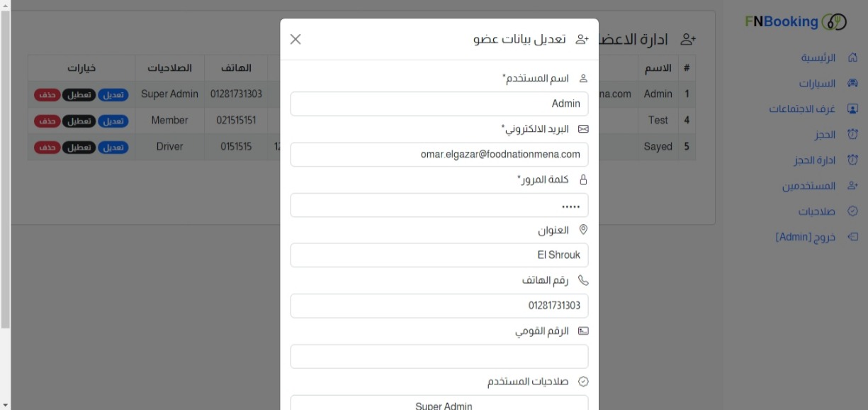This screenshot has width=868, height=410.
Task: Click the اسم المستخدم field containing Admin
Action: coord(439,104)
